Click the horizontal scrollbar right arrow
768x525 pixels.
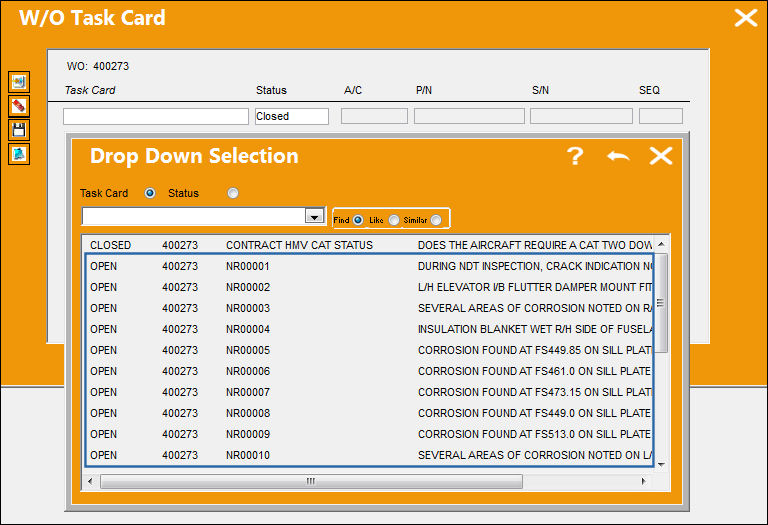coord(644,481)
